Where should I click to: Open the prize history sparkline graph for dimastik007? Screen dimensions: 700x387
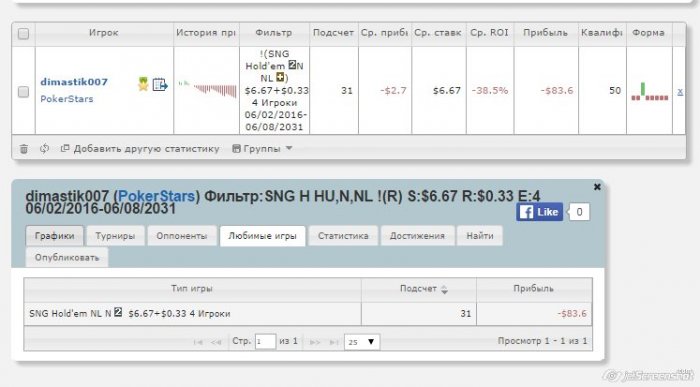[x=207, y=89]
